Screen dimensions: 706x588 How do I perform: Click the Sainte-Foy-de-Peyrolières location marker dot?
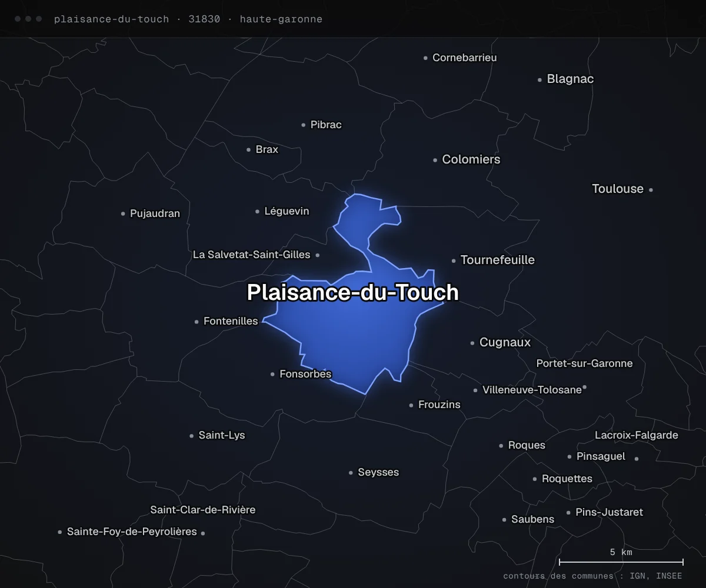[x=59, y=532]
